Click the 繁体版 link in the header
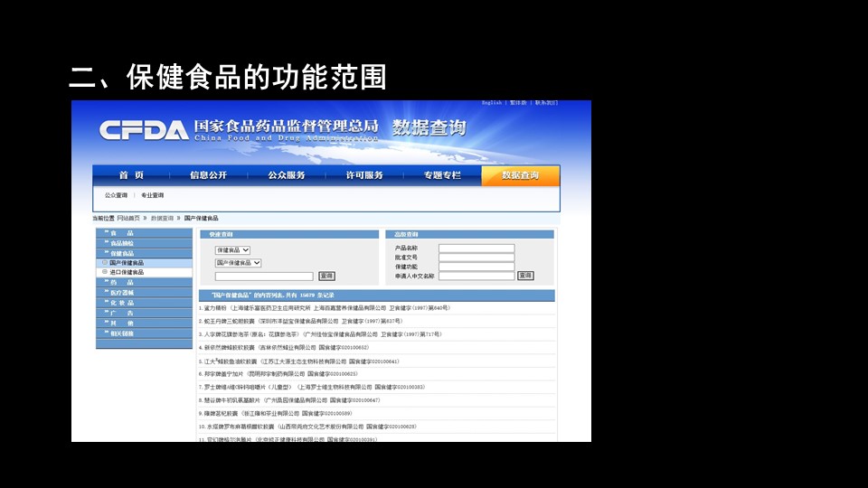The image size is (868, 488). [518, 102]
